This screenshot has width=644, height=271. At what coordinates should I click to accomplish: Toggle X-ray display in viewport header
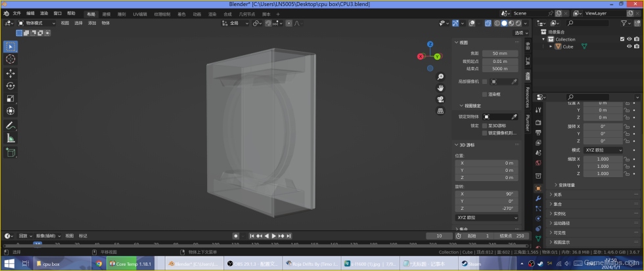pyautogui.click(x=488, y=24)
